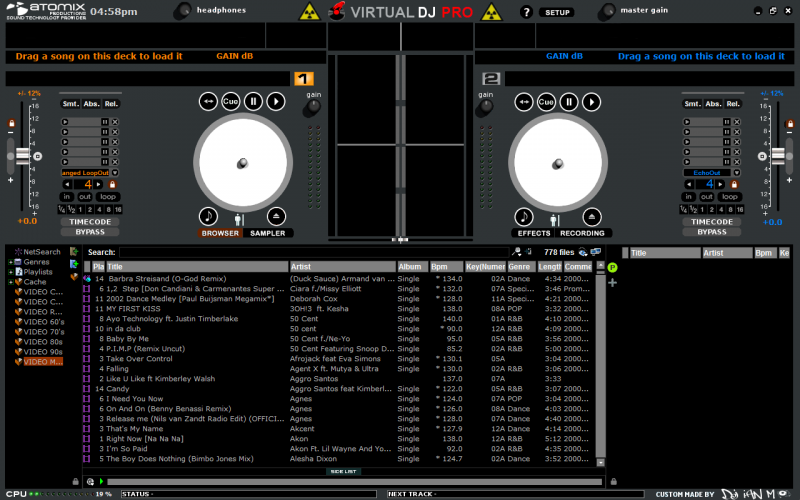The width and height of the screenshot is (800, 500).
Task: Click the deck 1 pitch slider handle
Action: pyautogui.click(x=22, y=156)
